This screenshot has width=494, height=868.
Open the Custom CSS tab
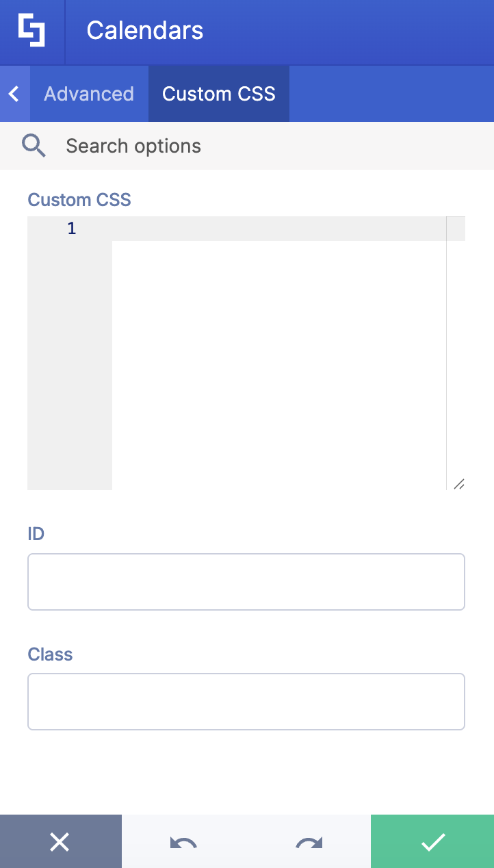point(218,93)
